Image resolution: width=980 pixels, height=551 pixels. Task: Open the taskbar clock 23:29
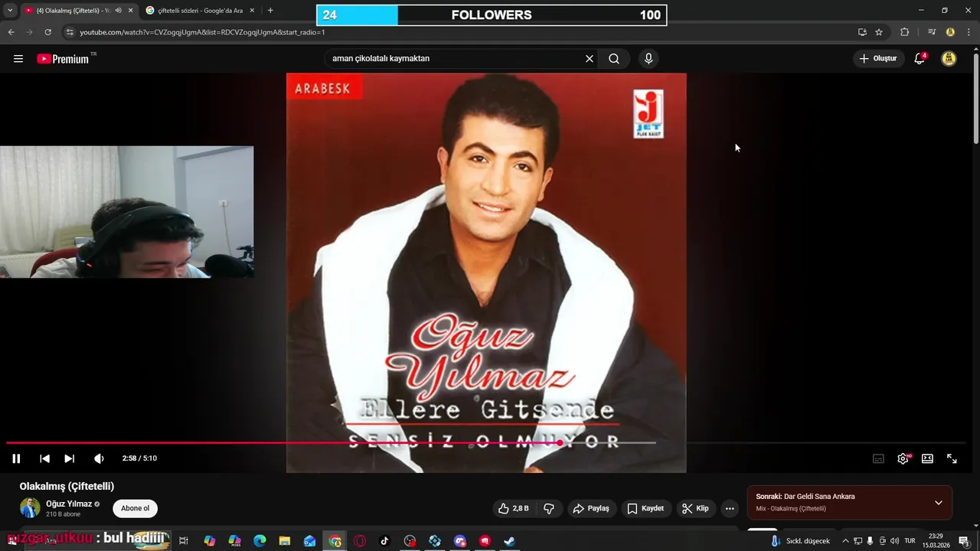[x=936, y=541]
